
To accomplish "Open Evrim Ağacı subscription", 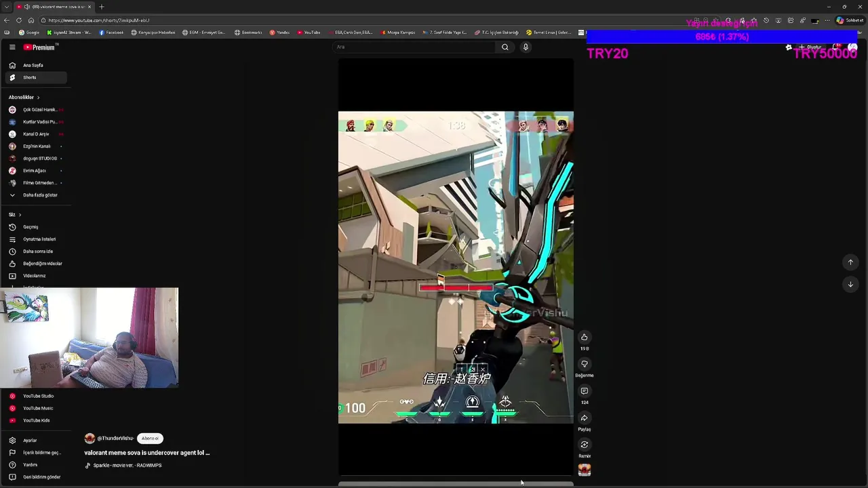I will pos(36,171).
